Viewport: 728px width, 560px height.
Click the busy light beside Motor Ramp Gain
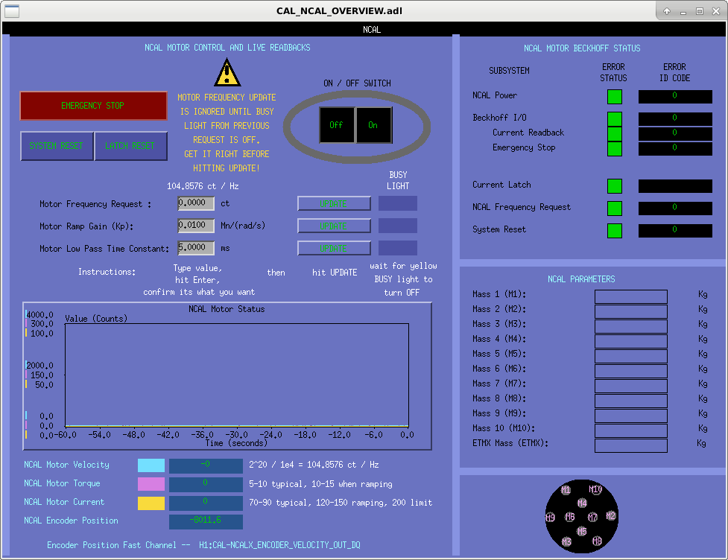coord(397,226)
